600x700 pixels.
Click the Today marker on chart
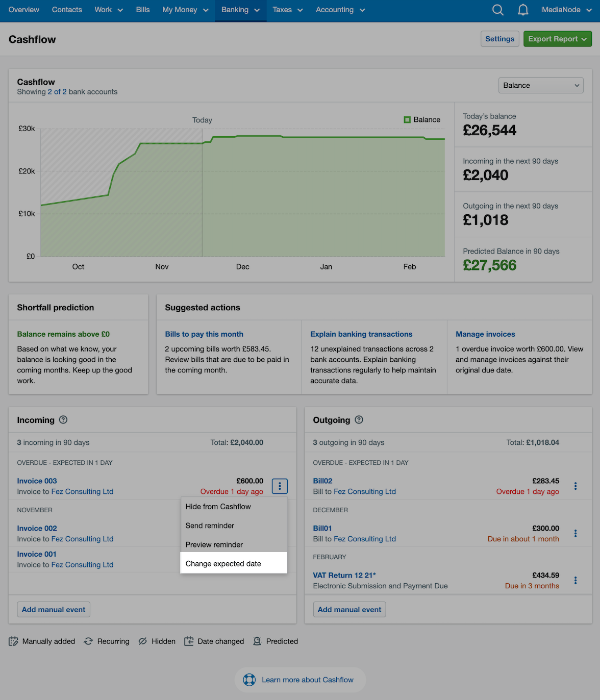[202, 120]
